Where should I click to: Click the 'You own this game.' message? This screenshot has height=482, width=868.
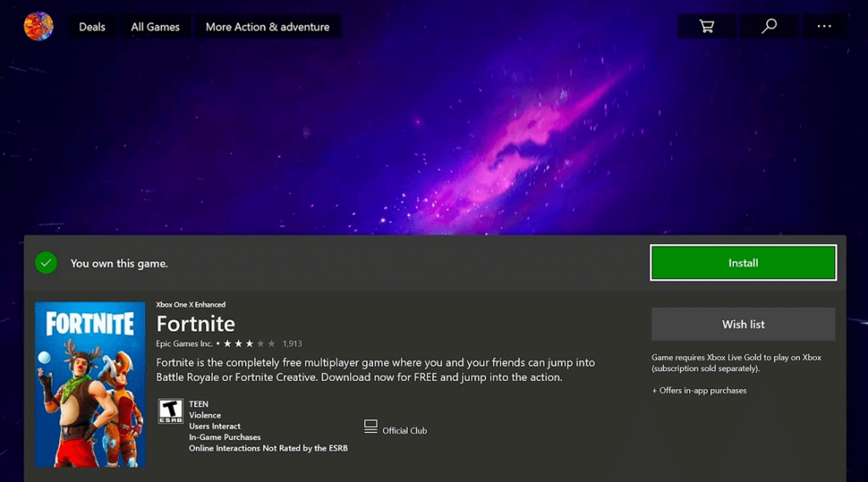click(119, 263)
